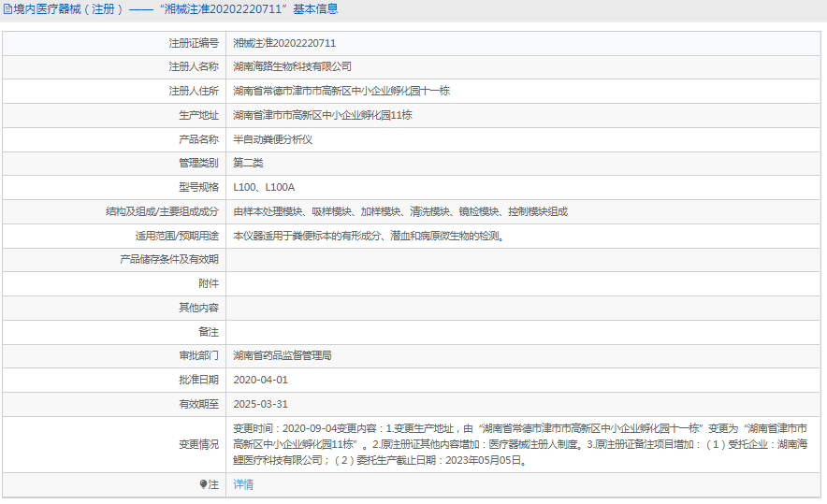Select product name 半自动粪便分析仪

(x=272, y=139)
